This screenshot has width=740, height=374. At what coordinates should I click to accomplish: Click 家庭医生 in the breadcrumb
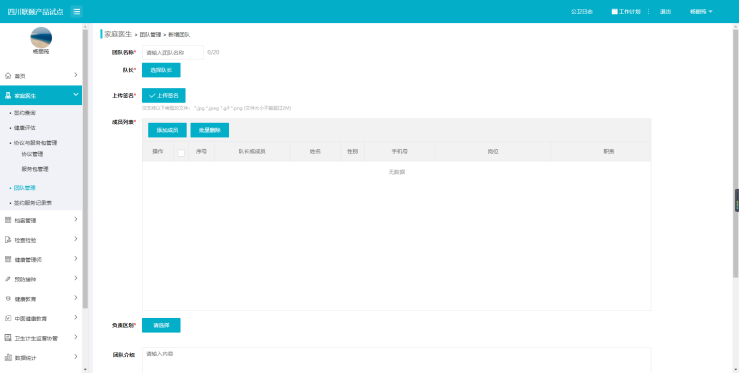tap(118, 34)
